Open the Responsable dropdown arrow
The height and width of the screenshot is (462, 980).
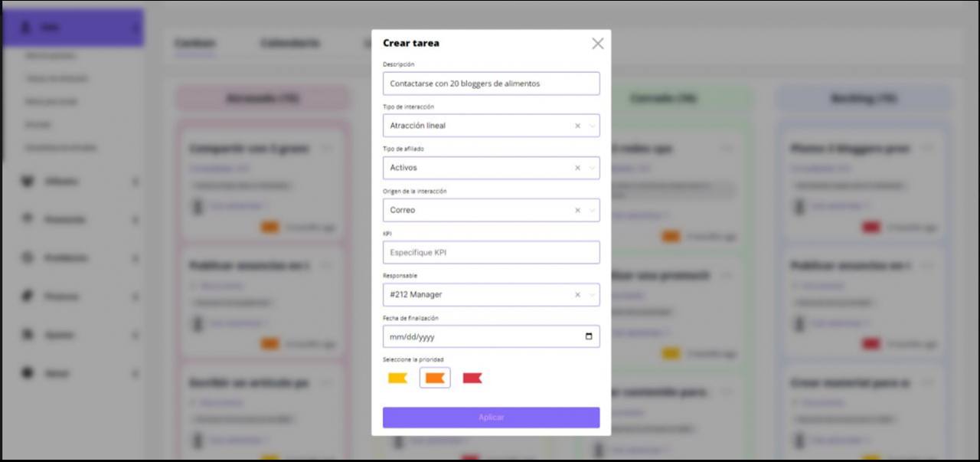(592, 294)
